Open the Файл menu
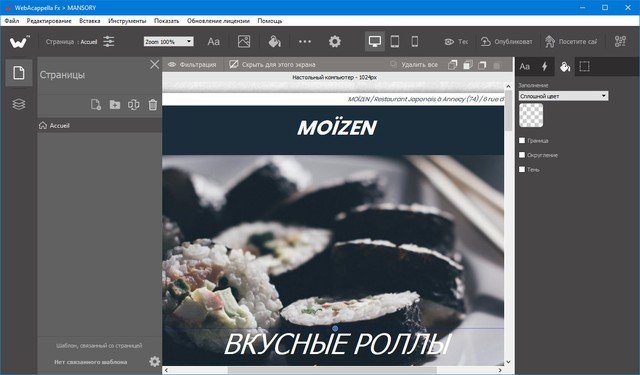640x375 pixels. click(x=12, y=21)
